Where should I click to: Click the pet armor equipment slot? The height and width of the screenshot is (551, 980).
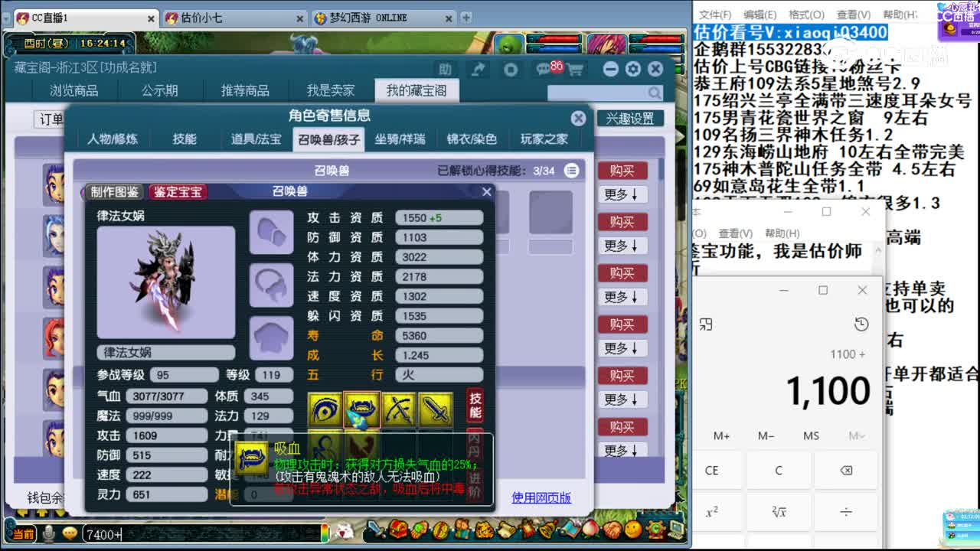point(271,337)
